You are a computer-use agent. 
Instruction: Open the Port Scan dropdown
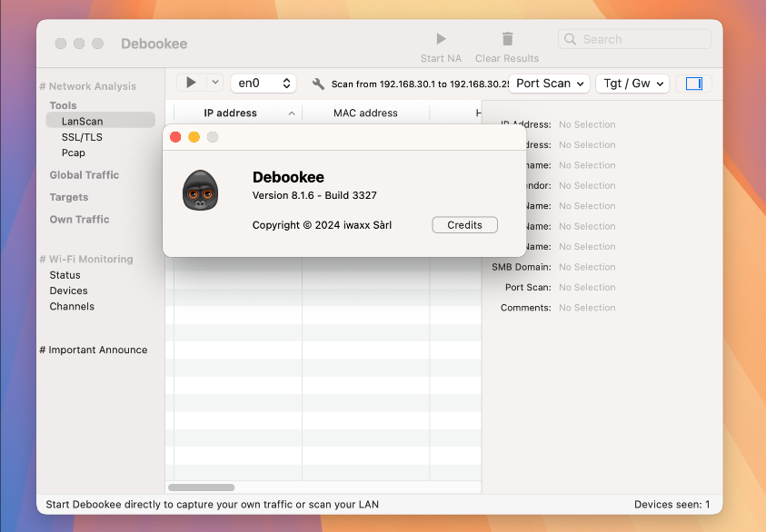point(549,84)
